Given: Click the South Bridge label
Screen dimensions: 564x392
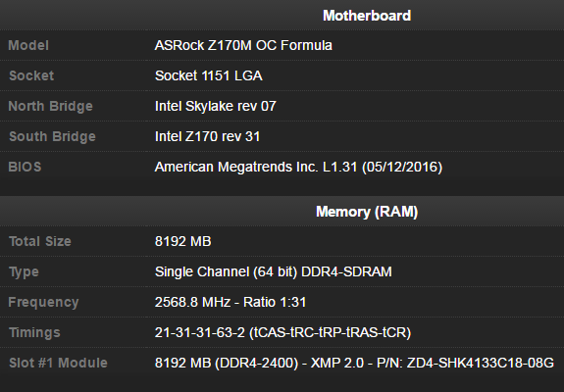Looking at the screenshot, I should click(x=52, y=136).
